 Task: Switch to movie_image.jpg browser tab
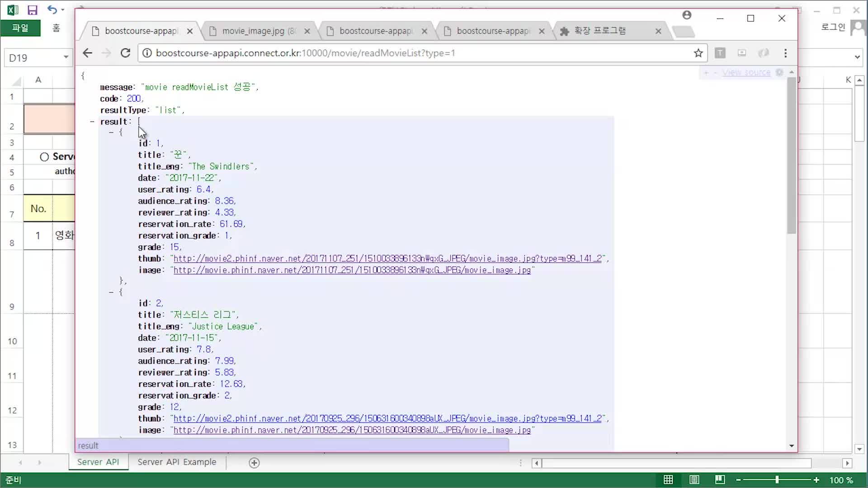[x=253, y=31]
